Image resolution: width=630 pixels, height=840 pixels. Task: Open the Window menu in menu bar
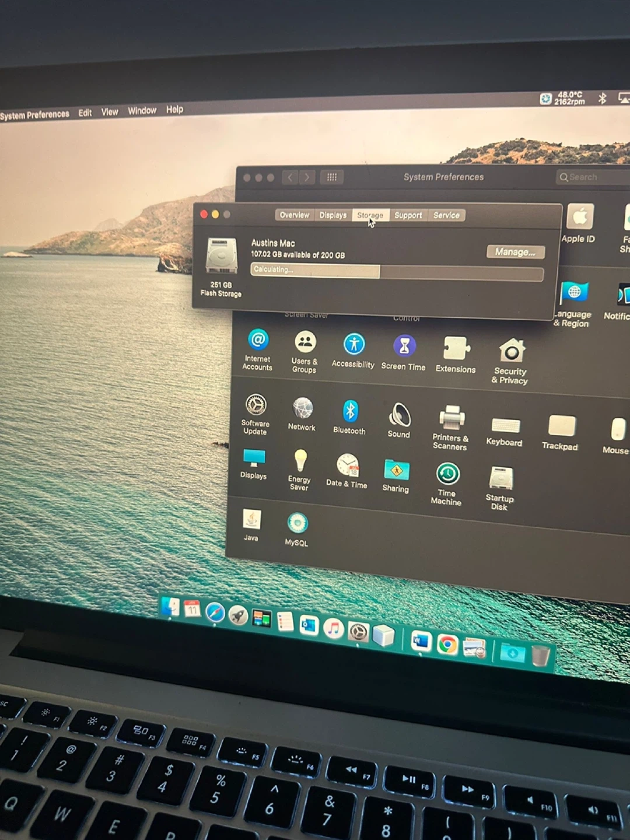click(142, 111)
